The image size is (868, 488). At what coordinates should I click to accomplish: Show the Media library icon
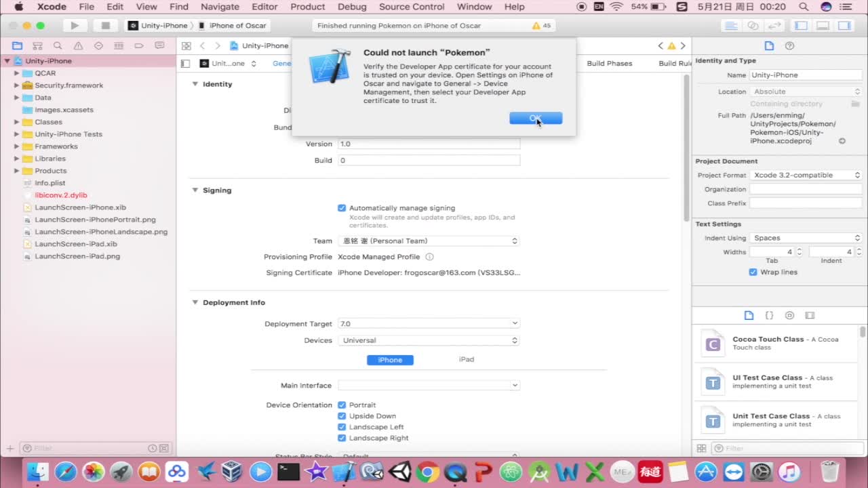[x=810, y=316]
